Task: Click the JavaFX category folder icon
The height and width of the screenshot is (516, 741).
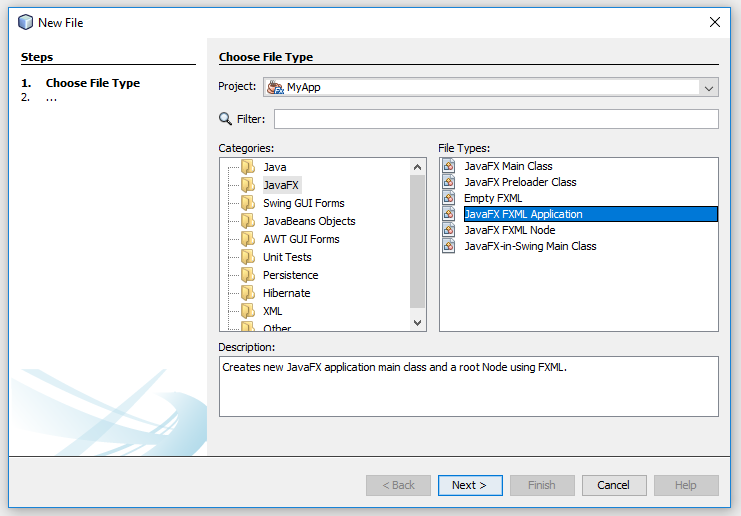Action: click(248, 185)
